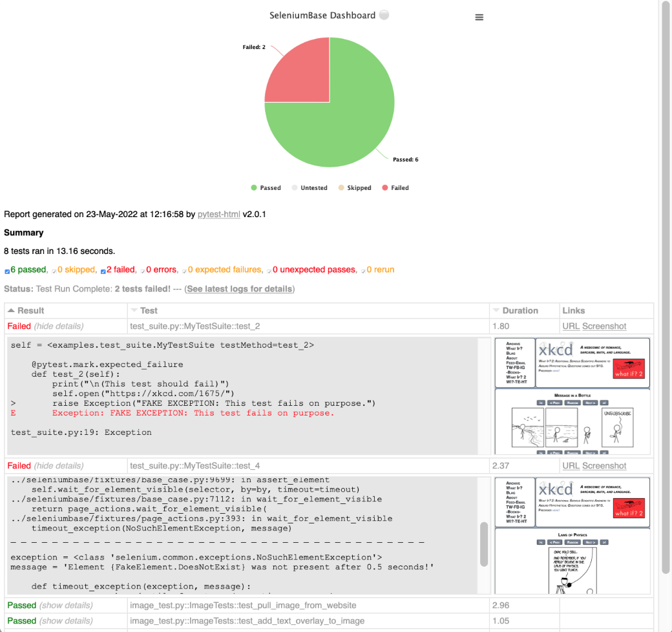672x632 pixels.
Task: Select the red Failed legend marker
Action: click(386, 187)
